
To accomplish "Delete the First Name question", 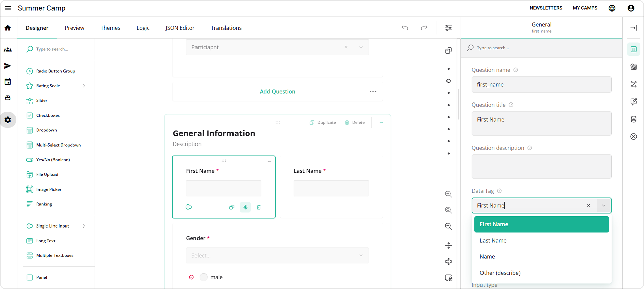I will [259, 207].
